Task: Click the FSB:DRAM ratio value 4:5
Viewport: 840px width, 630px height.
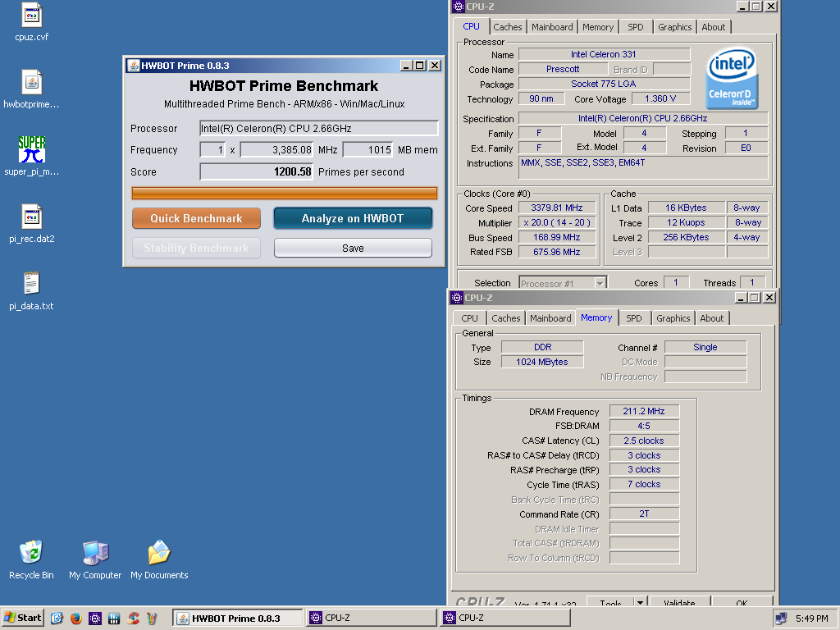Action: pyautogui.click(x=644, y=426)
